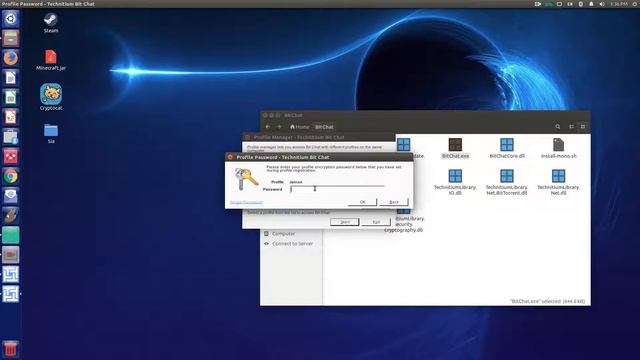This screenshot has height=360, width=640.
Task: Select the install-mono.sh script file
Action: click(558, 148)
